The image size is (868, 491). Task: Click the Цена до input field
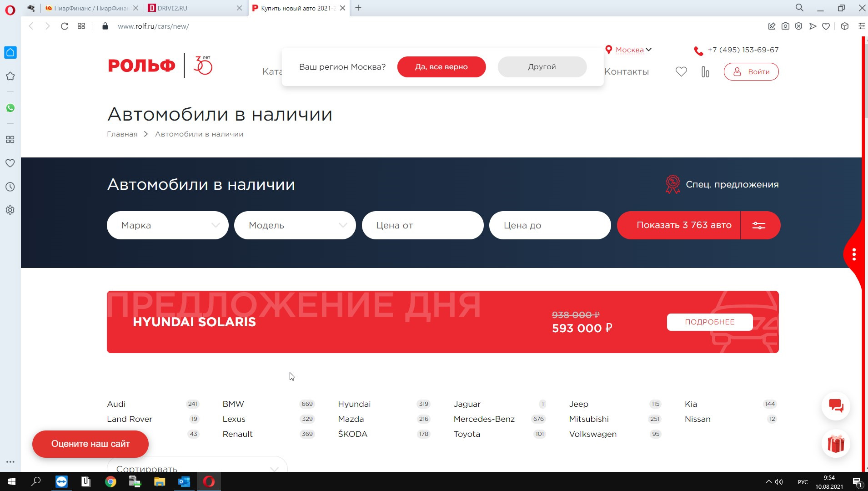click(550, 225)
